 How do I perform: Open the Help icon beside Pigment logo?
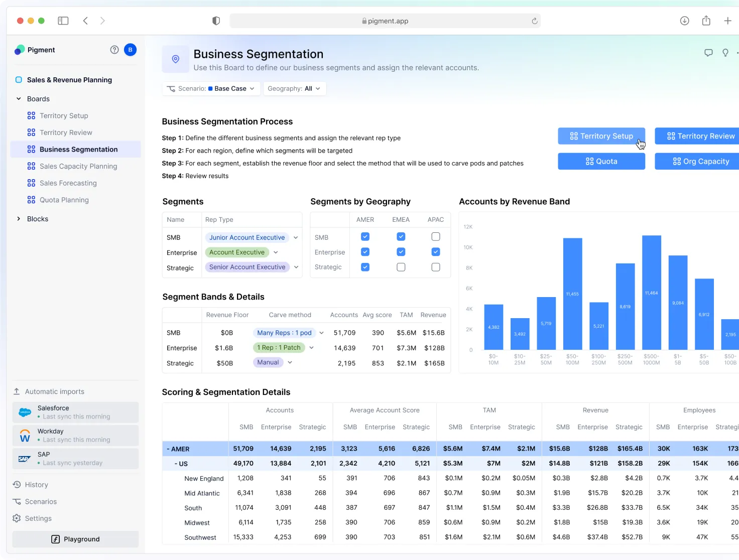[x=114, y=50]
